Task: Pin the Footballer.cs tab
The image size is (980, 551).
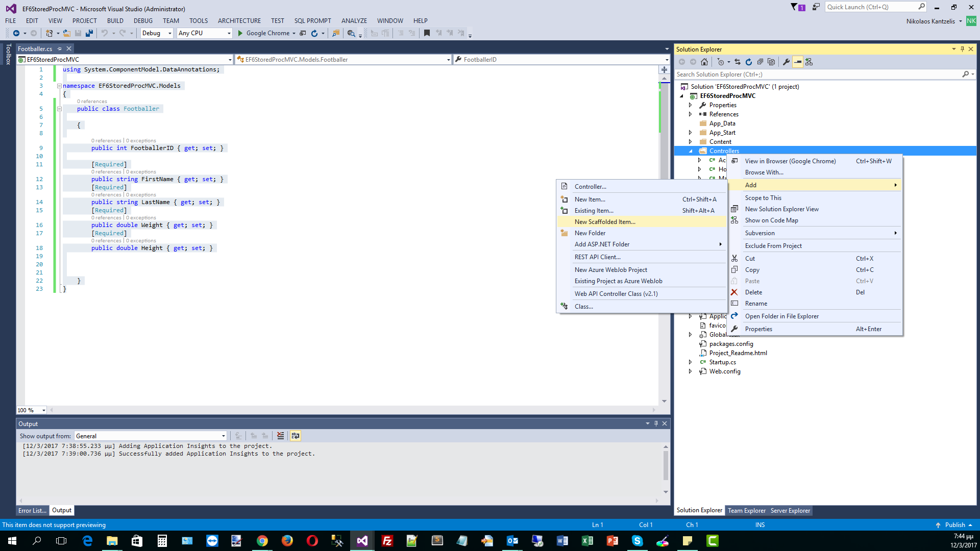Action: 59,49
